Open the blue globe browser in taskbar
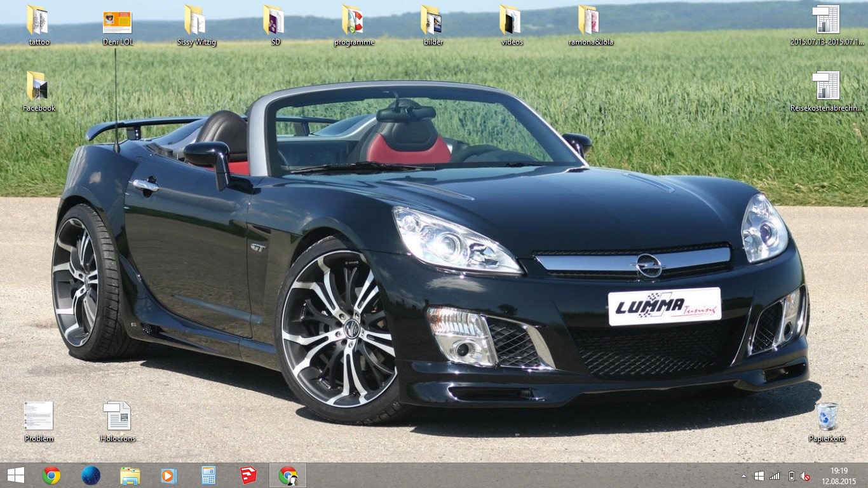Screen dimensions: 868x488 [91, 475]
